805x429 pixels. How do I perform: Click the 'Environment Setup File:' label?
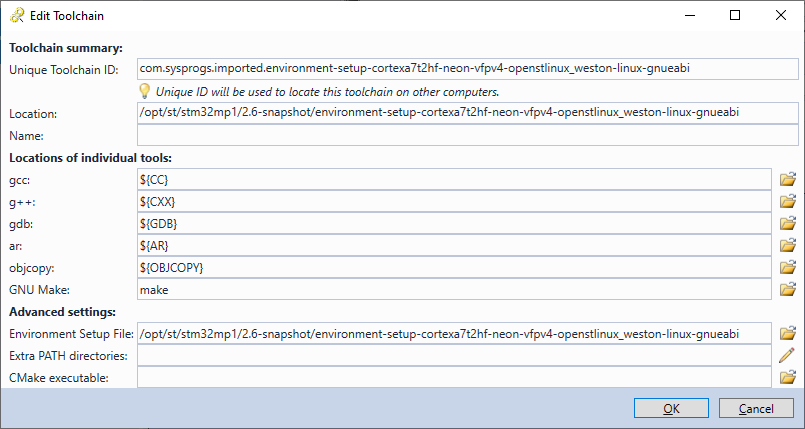coord(72,334)
